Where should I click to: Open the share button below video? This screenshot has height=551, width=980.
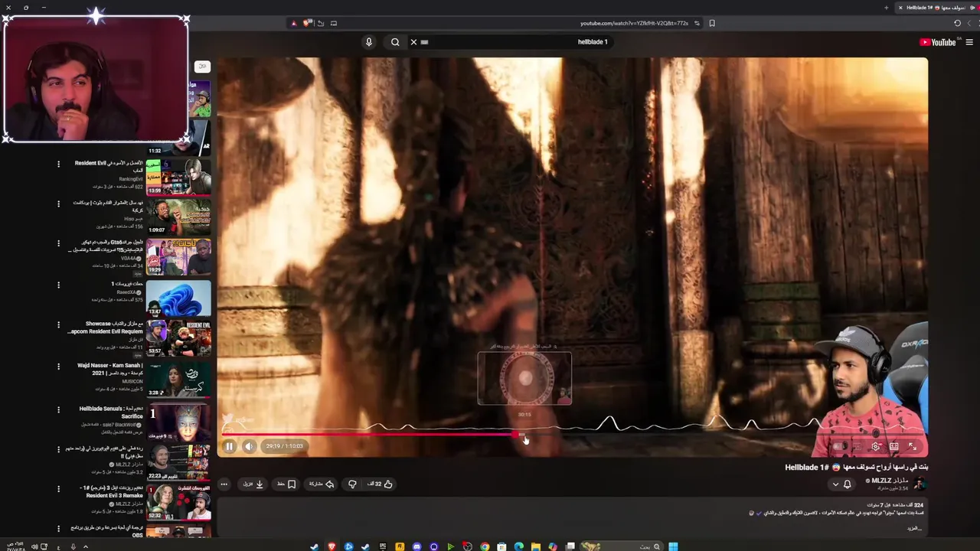pyautogui.click(x=322, y=484)
